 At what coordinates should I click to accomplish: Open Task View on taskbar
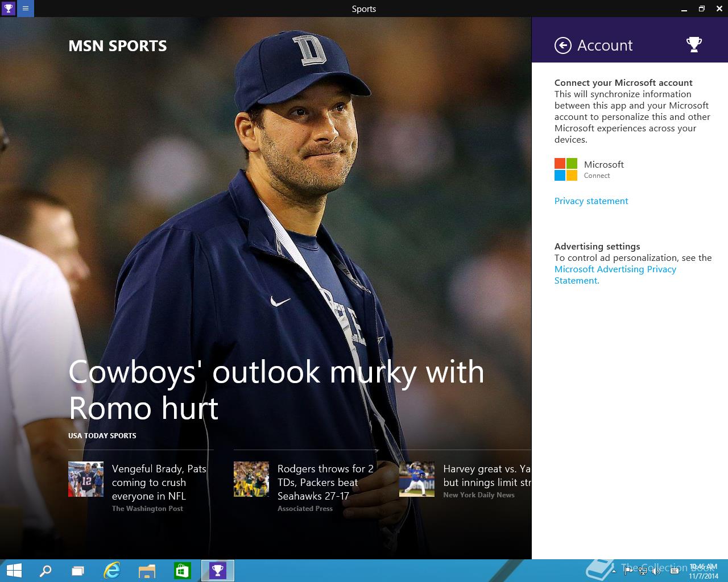[x=78, y=571]
